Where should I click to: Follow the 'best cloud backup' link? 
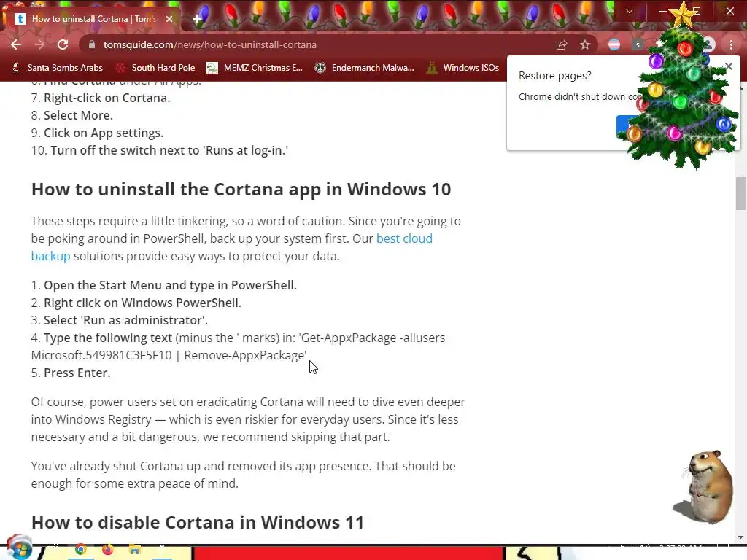point(404,238)
